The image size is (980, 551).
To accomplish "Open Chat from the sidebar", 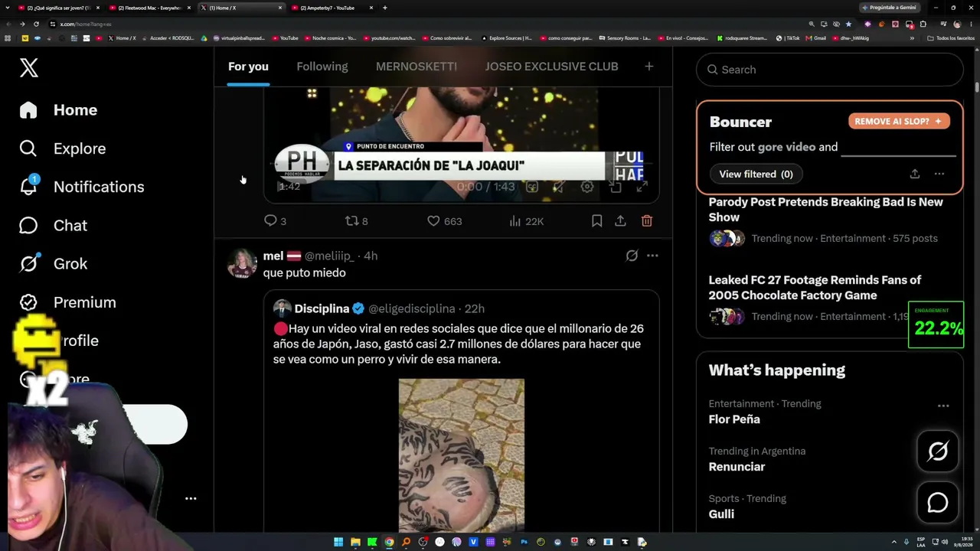I will [x=54, y=226].
